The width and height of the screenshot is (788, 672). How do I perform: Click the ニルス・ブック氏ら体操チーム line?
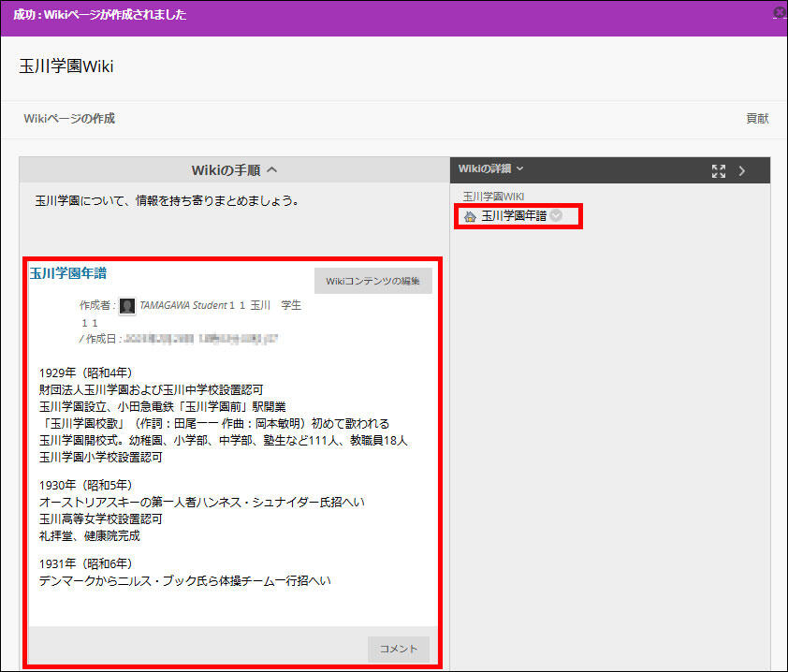tap(185, 581)
